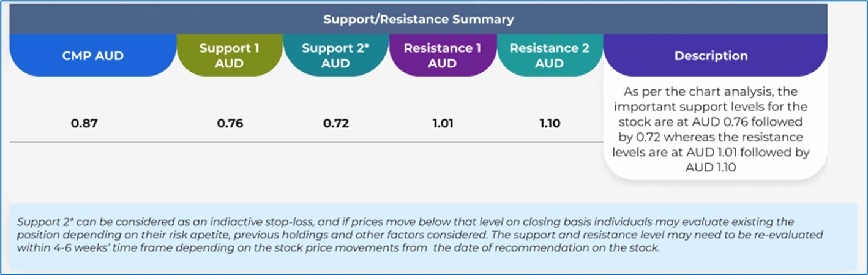The image size is (868, 275).
Task: Click the description's last line "AUD 1.10"
Action: coord(711,167)
